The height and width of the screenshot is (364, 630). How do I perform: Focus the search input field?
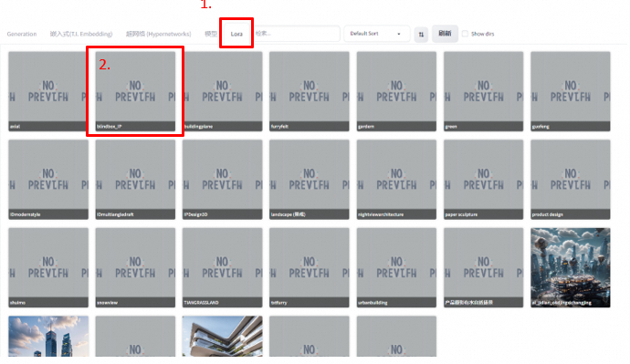point(297,34)
